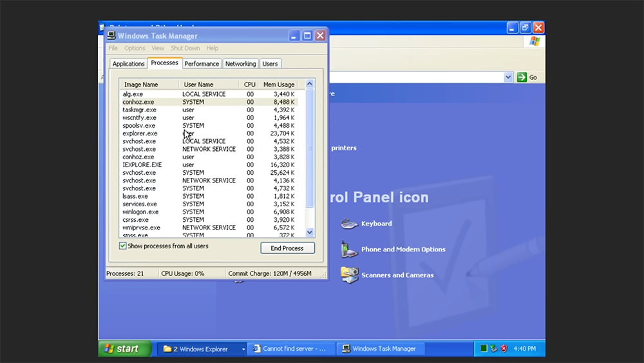Click the green Task Manager tray icon
The height and width of the screenshot is (363, 644).
click(484, 349)
